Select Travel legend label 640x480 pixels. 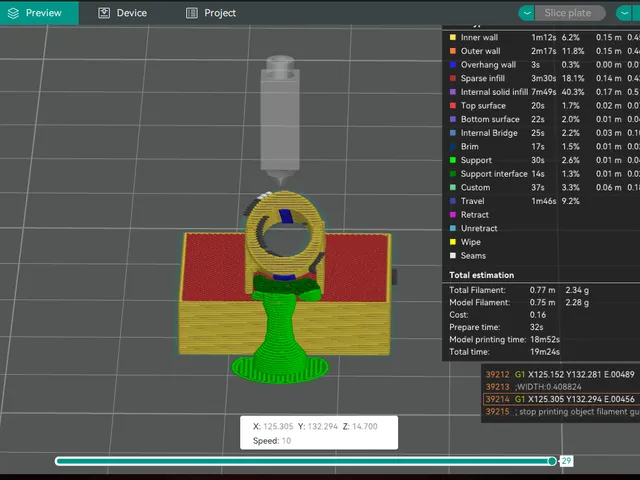473,201
